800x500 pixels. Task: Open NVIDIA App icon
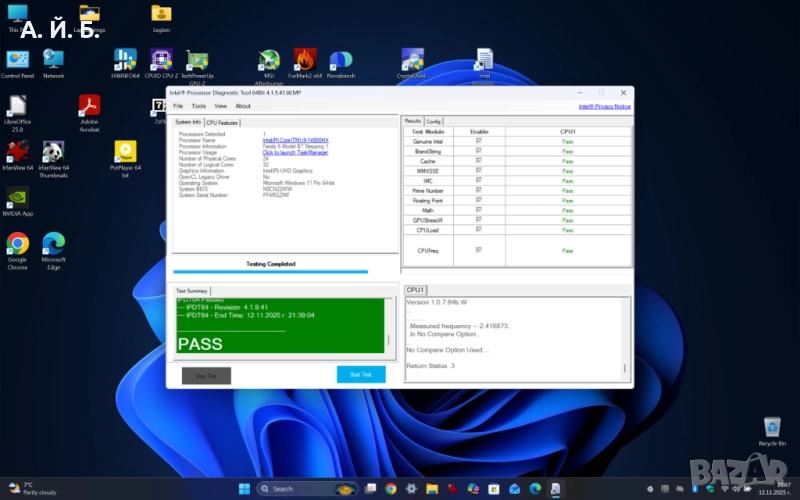[x=17, y=198]
